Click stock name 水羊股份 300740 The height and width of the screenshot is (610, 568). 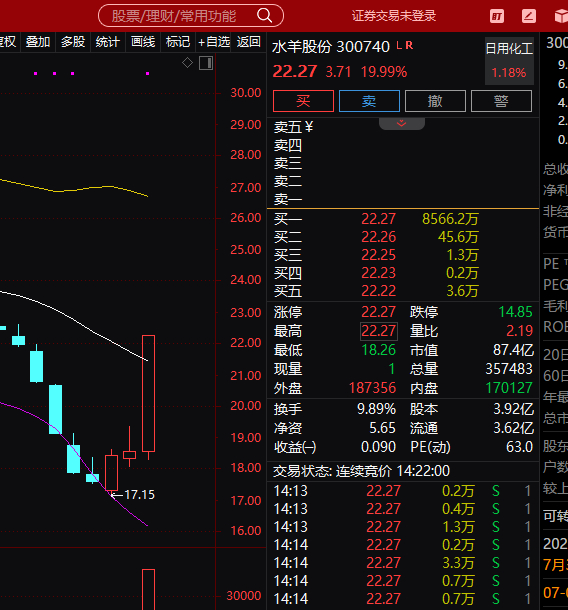331,47
